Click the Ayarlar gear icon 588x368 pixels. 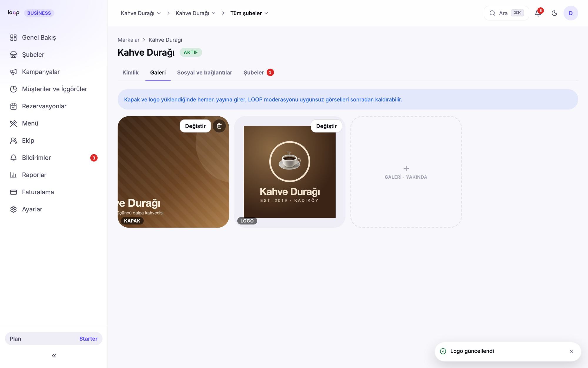[x=14, y=209]
